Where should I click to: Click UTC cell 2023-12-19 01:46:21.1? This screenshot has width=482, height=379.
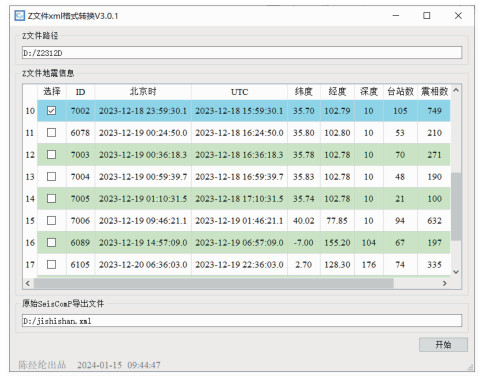[x=239, y=221]
